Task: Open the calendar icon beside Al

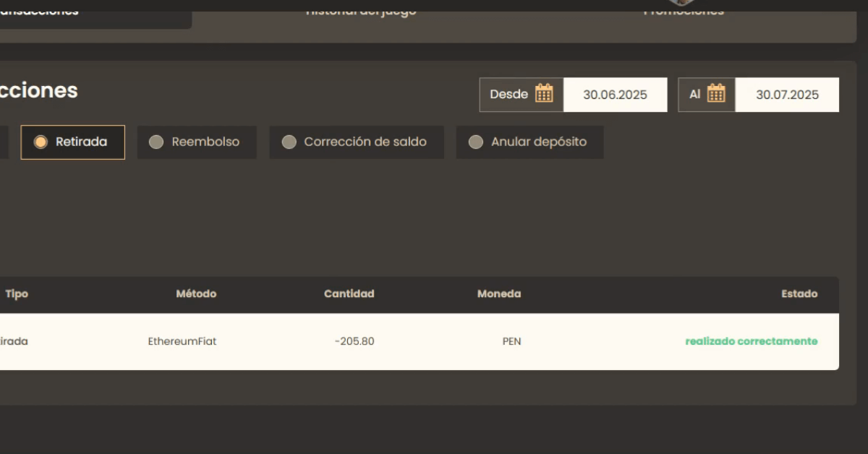Action: pyautogui.click(x=716, y=94)
